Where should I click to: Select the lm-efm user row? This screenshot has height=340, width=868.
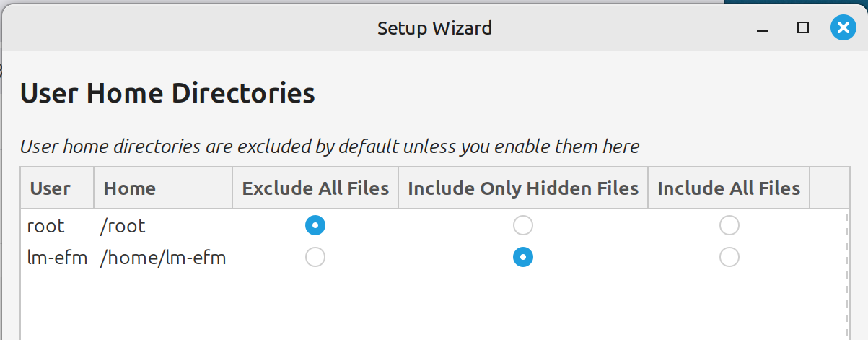tap(57, 258)
